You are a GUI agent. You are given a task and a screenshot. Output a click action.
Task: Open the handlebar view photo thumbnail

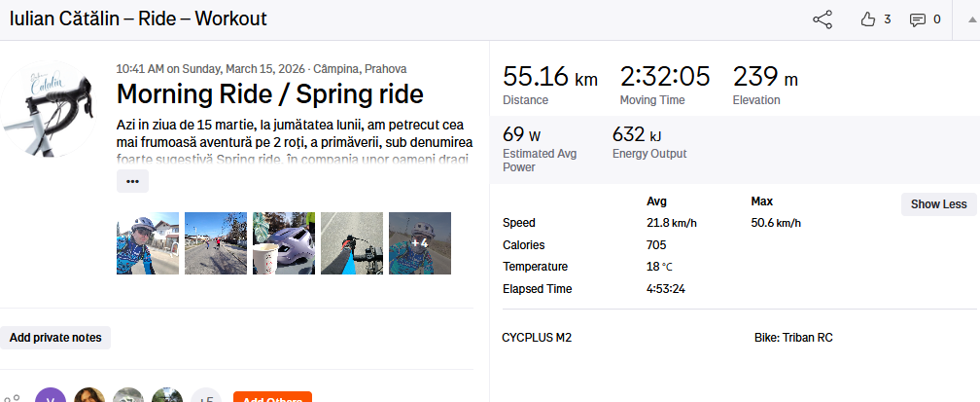[352, 243]
